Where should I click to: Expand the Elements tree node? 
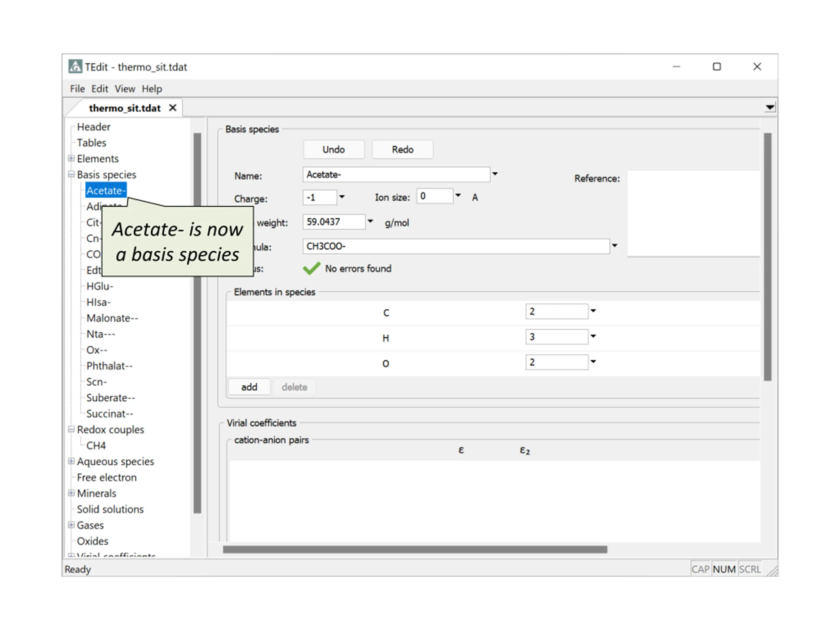pos(71,158)
